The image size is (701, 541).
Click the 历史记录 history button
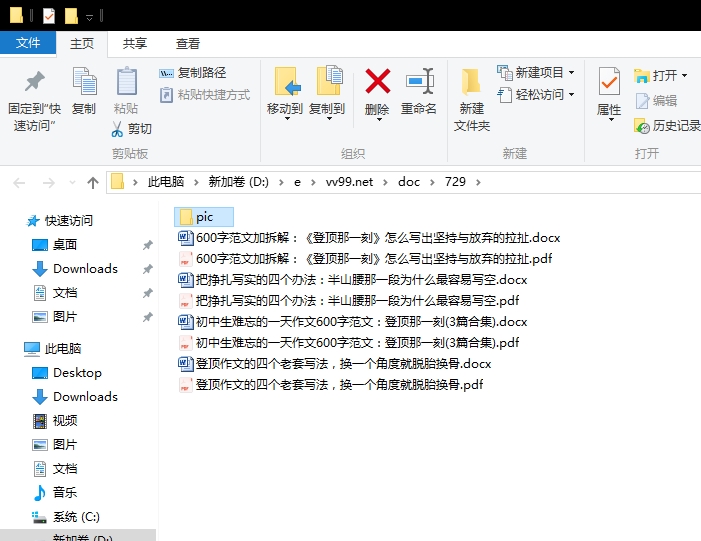tap(667, 126)
